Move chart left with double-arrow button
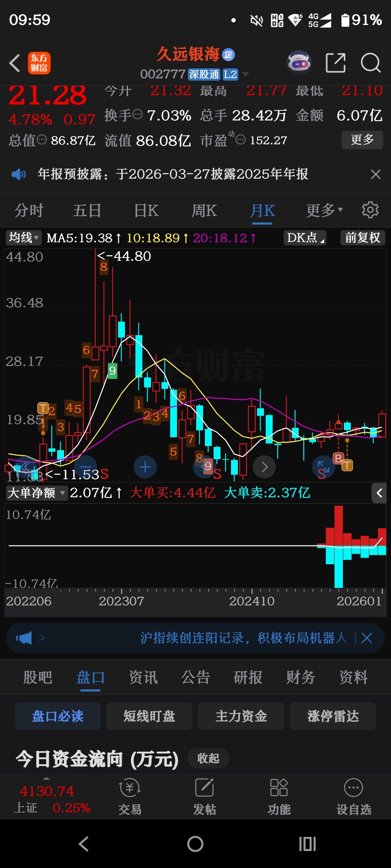The width and height of the screenshot is (391, 868). tap(25, 467)
